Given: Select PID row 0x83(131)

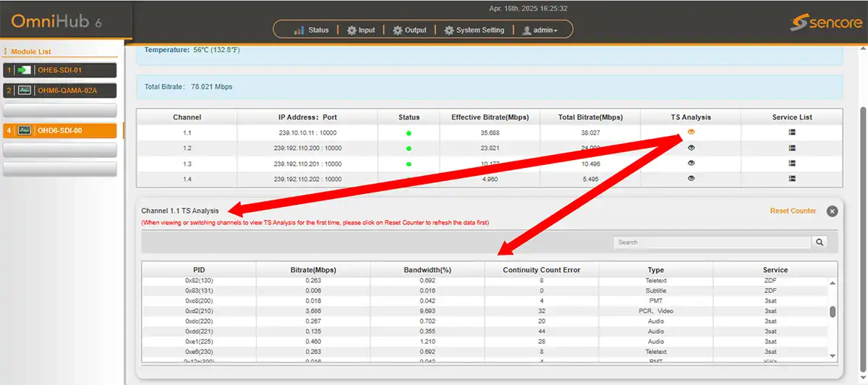Looking at the screenshot, I should click(x=485, y=290).
